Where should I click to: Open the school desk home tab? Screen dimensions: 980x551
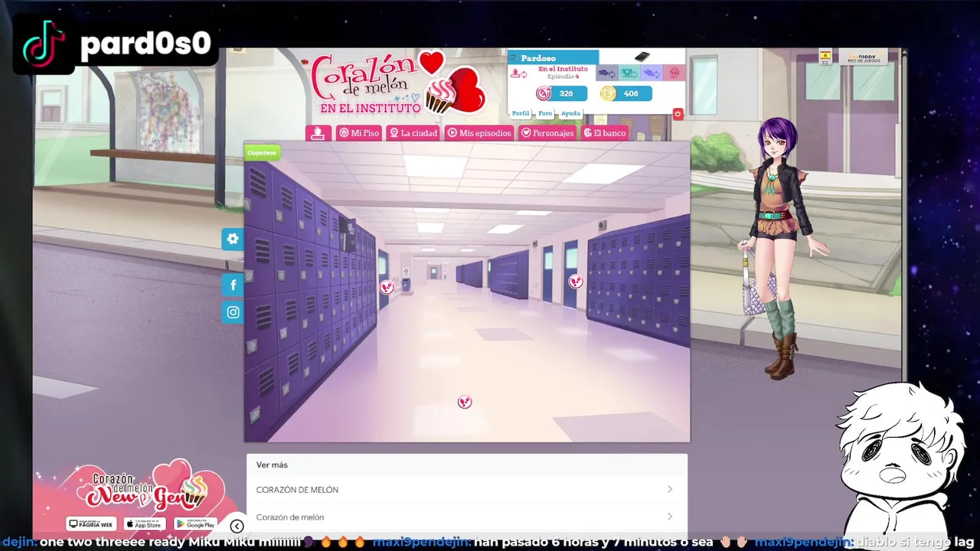[318, 133]
